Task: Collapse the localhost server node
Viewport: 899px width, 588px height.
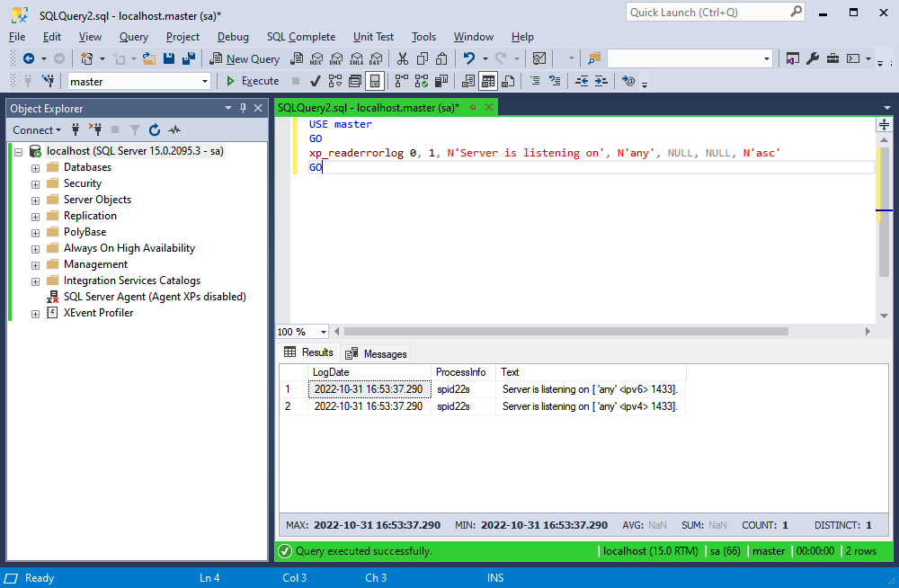Action: tap(19, 152)
